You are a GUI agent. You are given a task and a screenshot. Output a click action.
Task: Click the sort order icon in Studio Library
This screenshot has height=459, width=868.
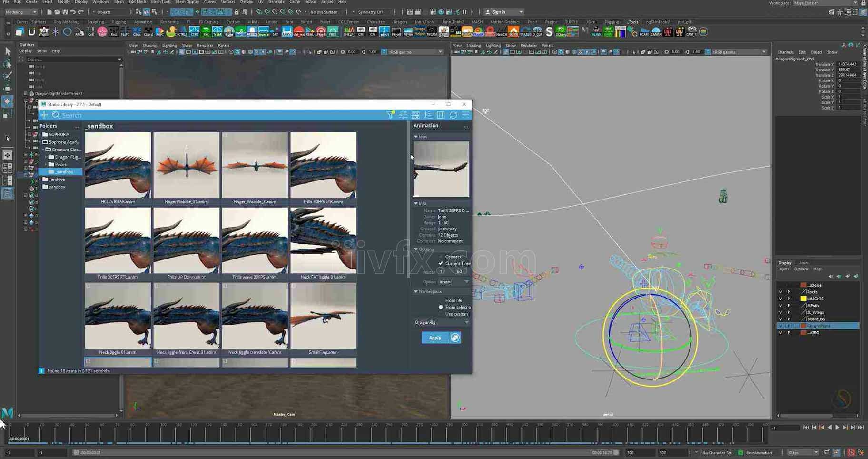(428, 115)
